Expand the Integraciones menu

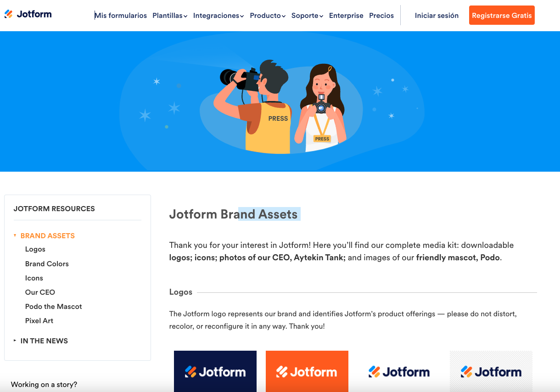(218, 16)
